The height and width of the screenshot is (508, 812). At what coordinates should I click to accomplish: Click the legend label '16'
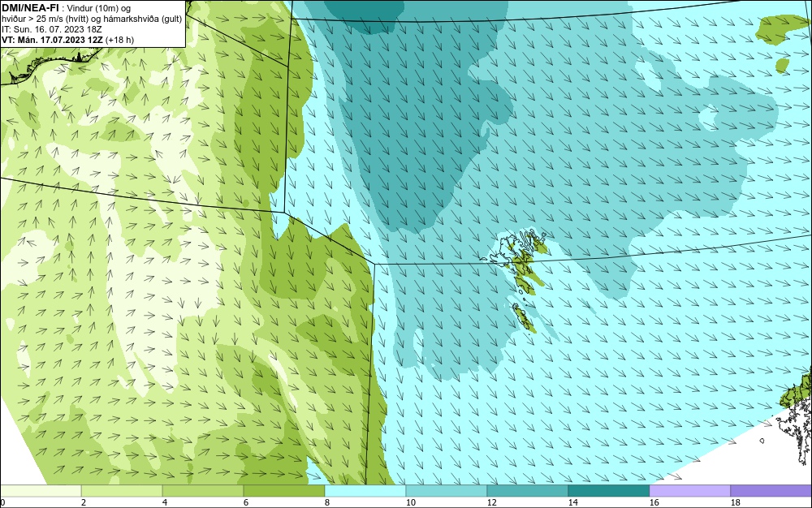(654, 502)
